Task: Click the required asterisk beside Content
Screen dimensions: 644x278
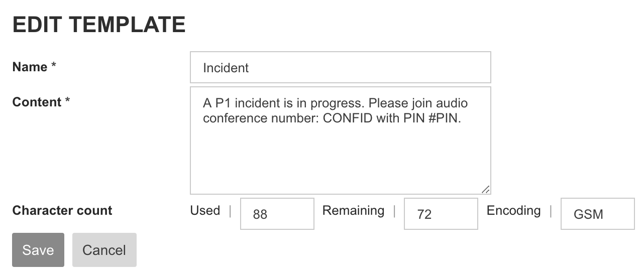Action: coord(67,102)
